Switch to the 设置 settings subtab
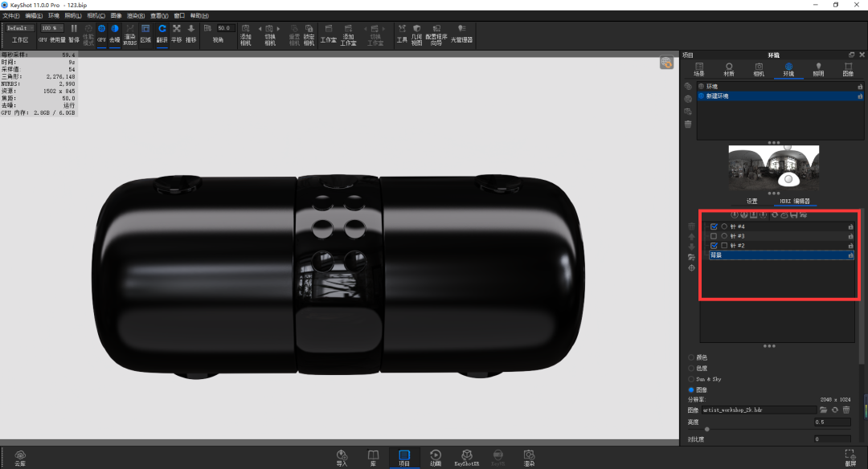The height and width of the screenshot is (469, 868). click(751, 202)
